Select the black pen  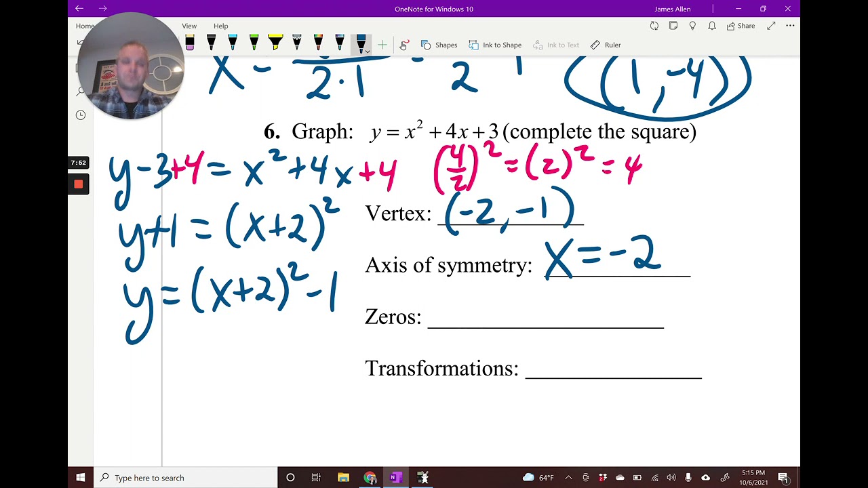(211, 43)
